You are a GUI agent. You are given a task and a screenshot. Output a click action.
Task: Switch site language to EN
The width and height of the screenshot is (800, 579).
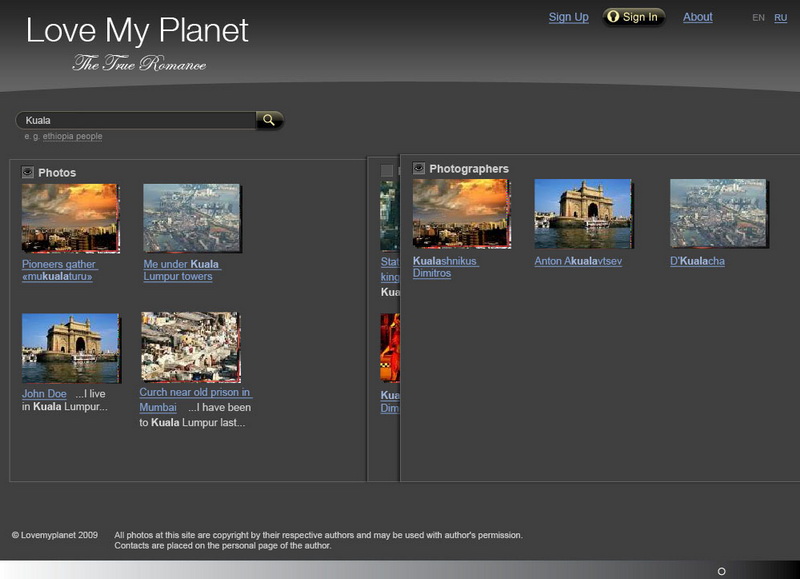(x=759, y=16)
